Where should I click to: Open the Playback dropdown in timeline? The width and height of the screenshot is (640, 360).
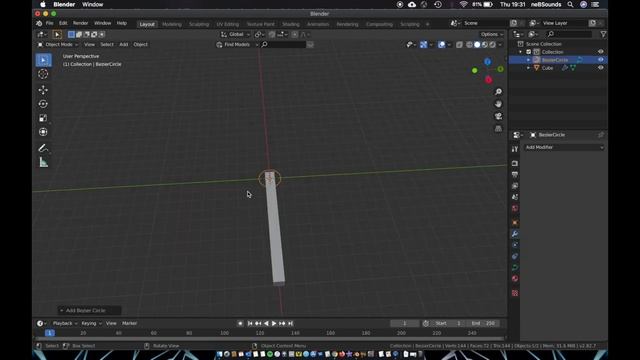click(65, 323)
